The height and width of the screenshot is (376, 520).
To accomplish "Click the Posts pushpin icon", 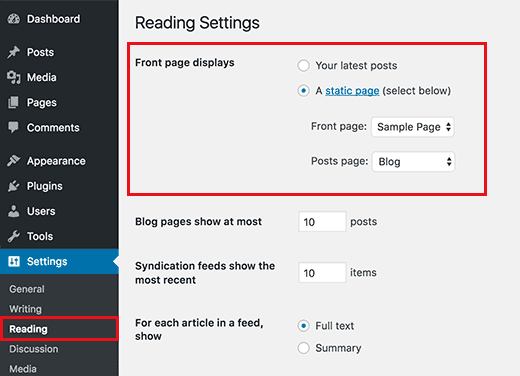I will pos(14,52).
